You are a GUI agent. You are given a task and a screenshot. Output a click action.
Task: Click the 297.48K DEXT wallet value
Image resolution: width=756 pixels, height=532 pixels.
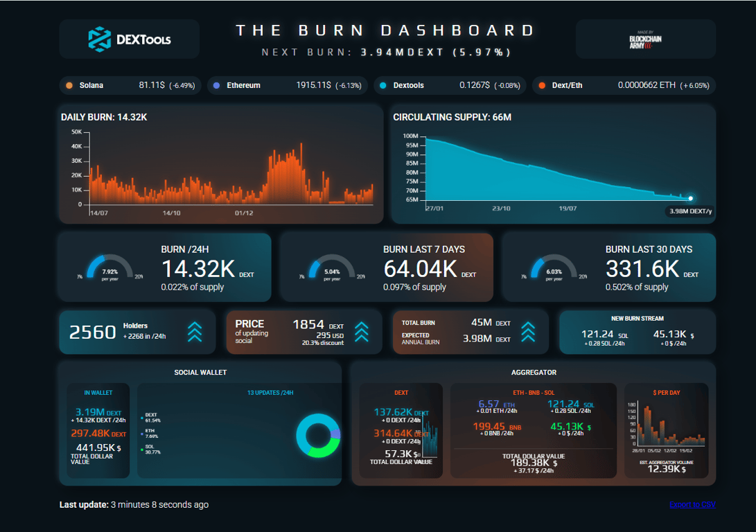pos(98,433)
